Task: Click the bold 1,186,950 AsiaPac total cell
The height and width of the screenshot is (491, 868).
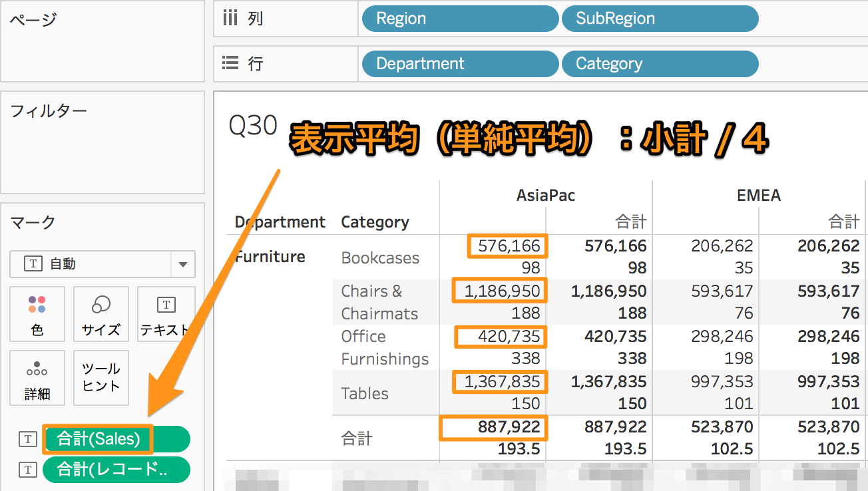Action: [608, 291]
